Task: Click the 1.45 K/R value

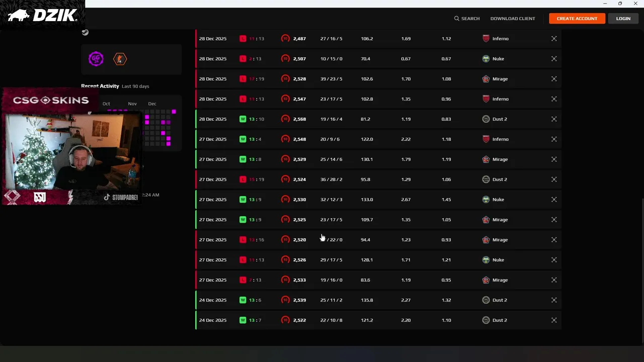Action: pos(446,200)
